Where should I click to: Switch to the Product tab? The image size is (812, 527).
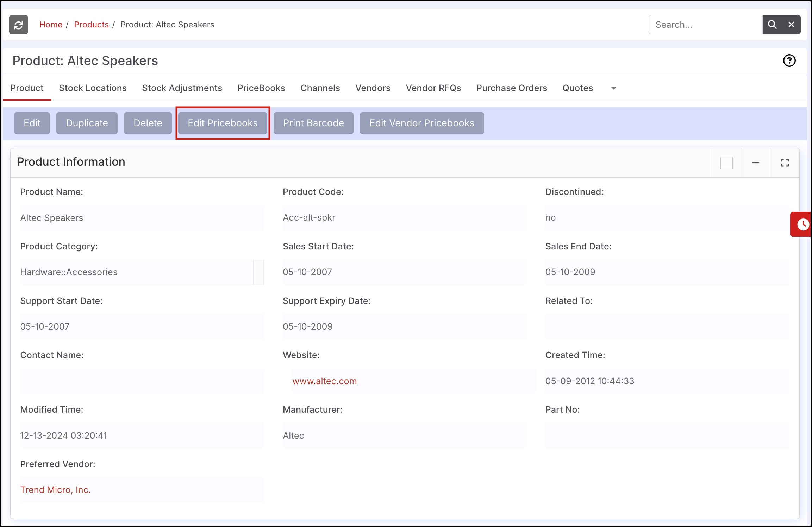[27, 88]
